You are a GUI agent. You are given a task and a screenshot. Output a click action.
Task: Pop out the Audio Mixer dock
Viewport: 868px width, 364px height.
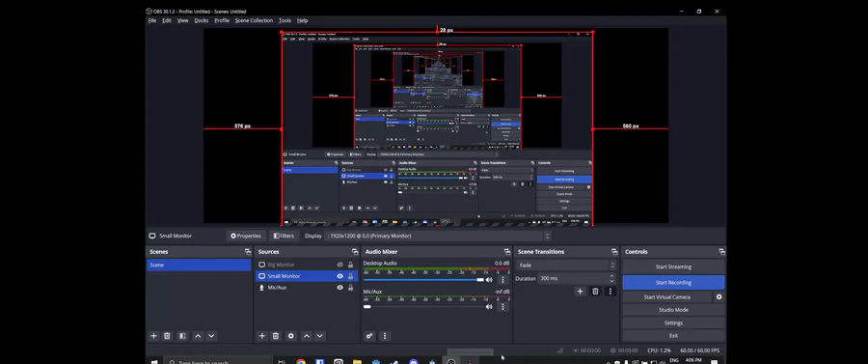click(x=507, y=252)
